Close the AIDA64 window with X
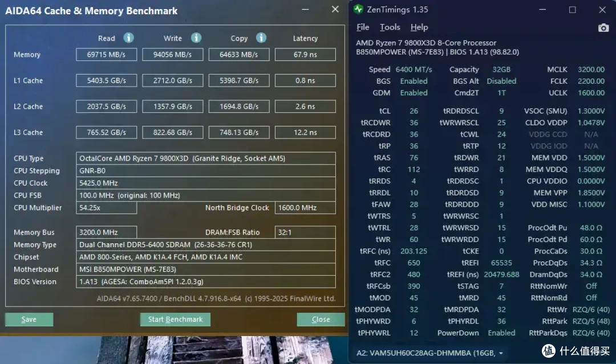The width and height of the screenshot is (616, 364). [335, 9]
